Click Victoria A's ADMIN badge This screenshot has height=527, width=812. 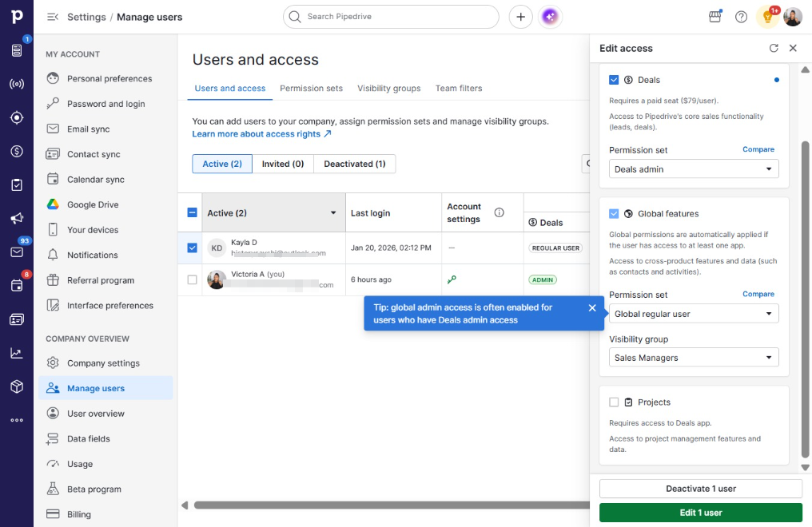(x=543, y=279)
